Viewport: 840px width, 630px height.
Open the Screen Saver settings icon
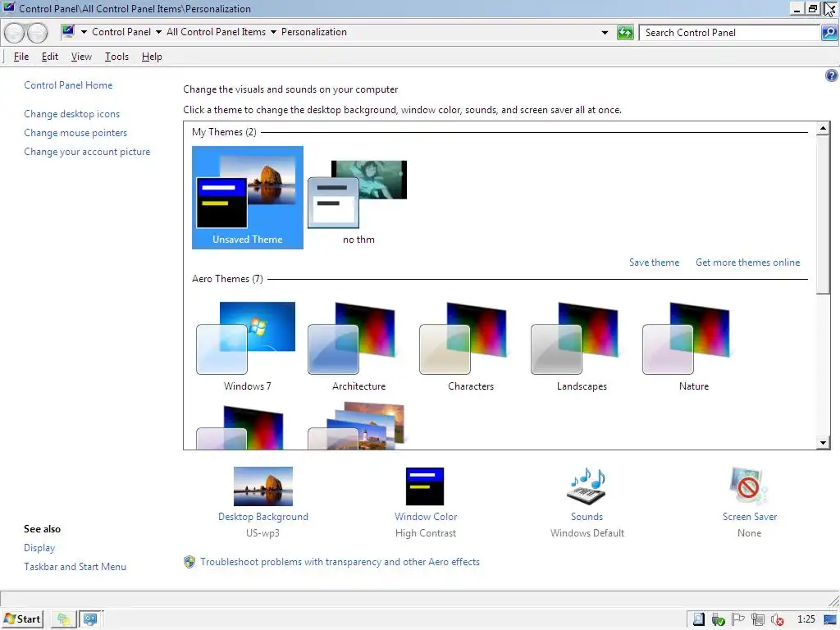click(749, 486)
